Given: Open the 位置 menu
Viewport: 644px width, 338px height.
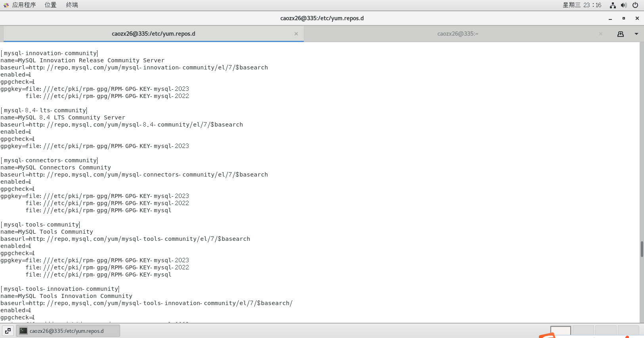Looking at the screenshot, I should pyautogui.click(x=50, y=5).
